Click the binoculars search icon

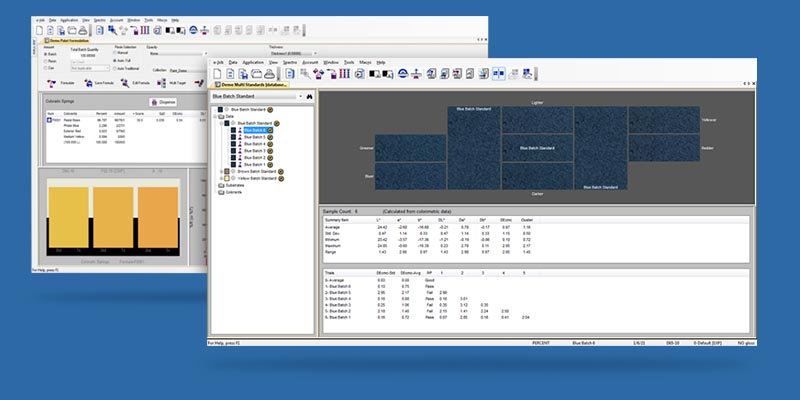click(310, 96)
